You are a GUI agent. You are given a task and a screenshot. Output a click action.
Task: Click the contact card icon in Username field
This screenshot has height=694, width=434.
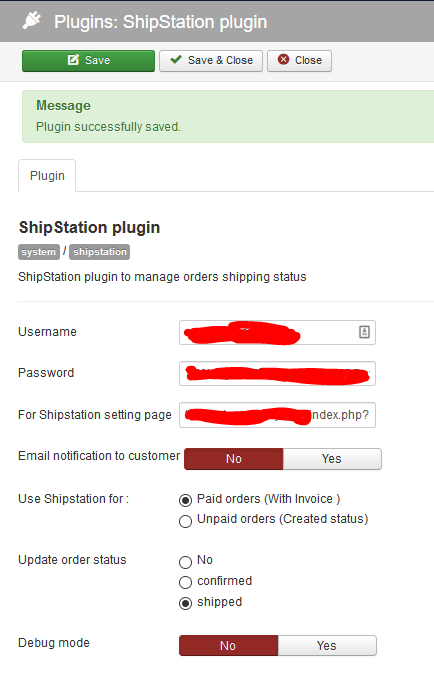[x=364, y=332]
